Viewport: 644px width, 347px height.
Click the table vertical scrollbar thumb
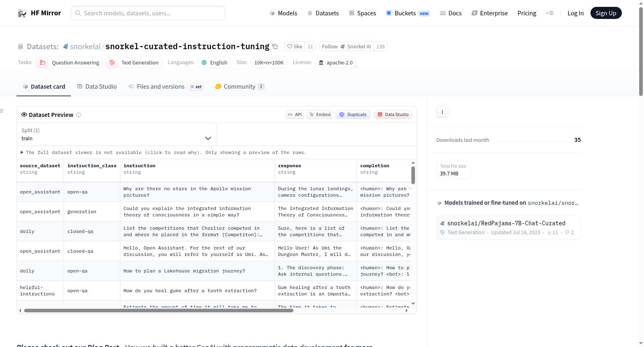413,175
